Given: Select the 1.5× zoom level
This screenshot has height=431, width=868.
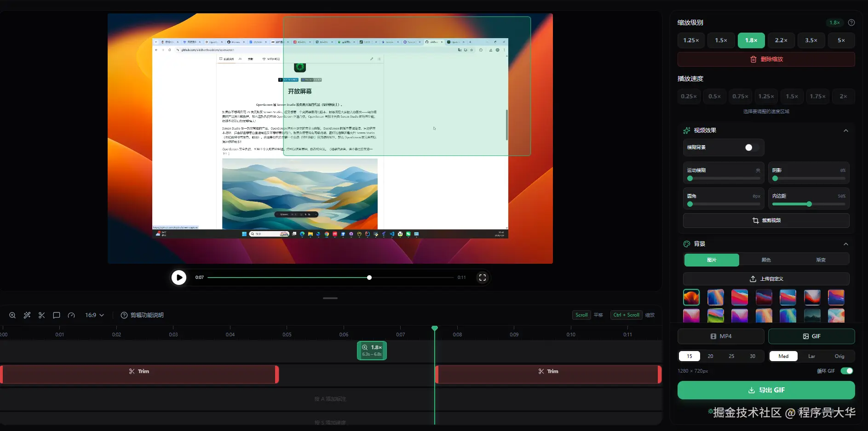Looking at the screenshot, I should (x=721, y=40).
